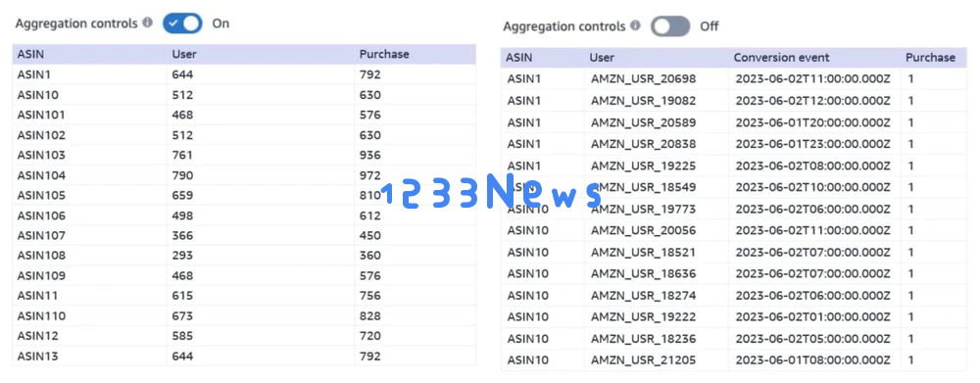The image size is (980, 383).
Task: Select user AMZN_USR_20056
Action: (x=643, y=230)
